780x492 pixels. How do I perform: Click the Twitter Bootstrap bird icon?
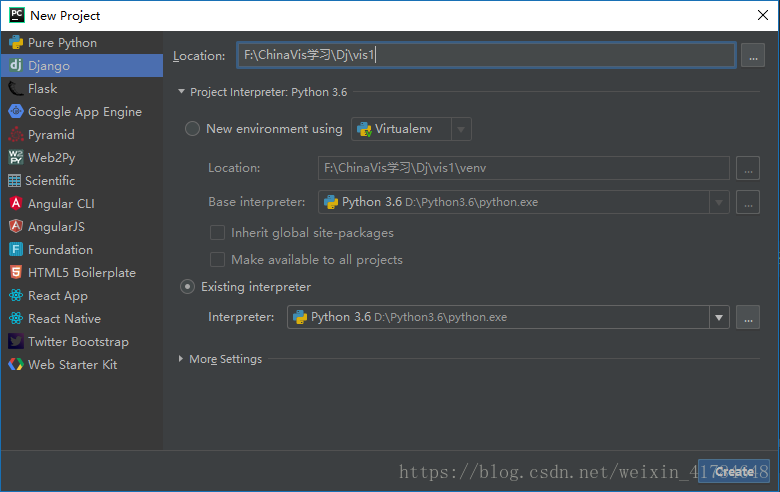tap(16, 341)
